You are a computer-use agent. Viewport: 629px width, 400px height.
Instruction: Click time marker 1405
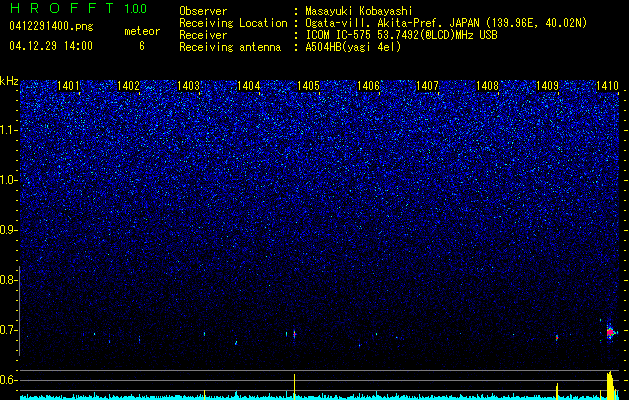click(308, 85)
